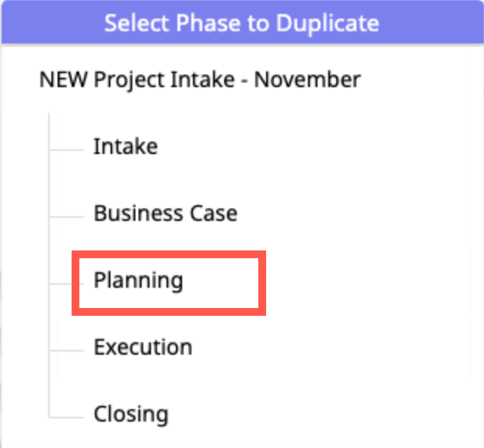Pick the Business Case phase
The width and height of the screenshot is (484, 448).
pyautogui.click(x=165, y=213)
